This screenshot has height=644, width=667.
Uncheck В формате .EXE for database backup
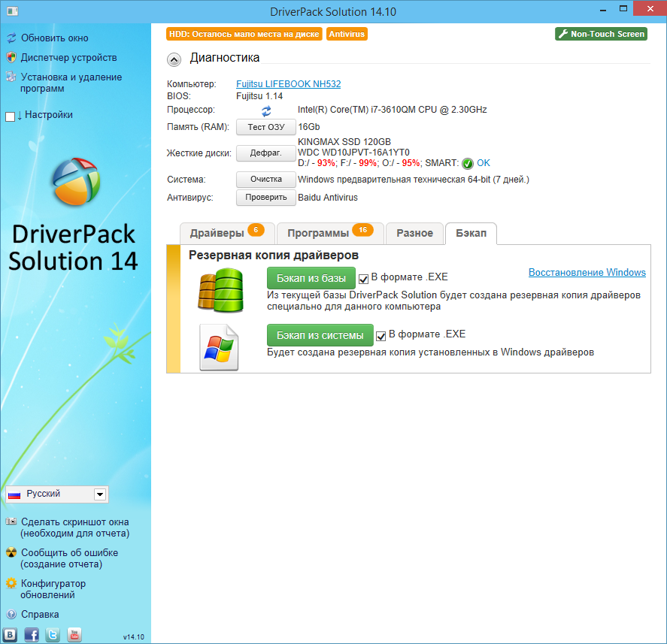(x=363, y=278)
